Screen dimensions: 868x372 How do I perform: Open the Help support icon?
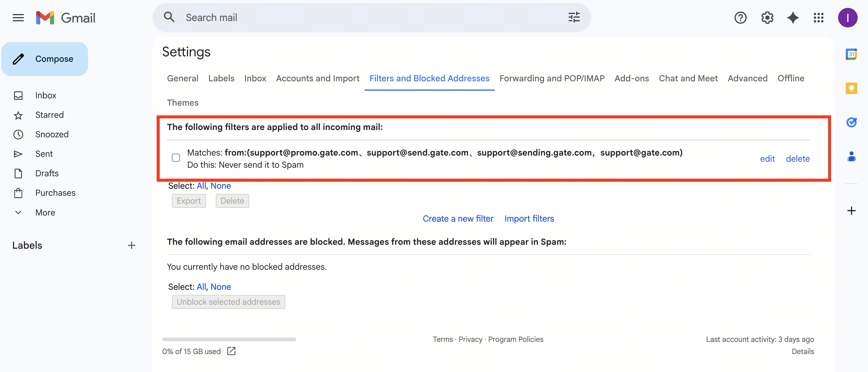point(740,18)
